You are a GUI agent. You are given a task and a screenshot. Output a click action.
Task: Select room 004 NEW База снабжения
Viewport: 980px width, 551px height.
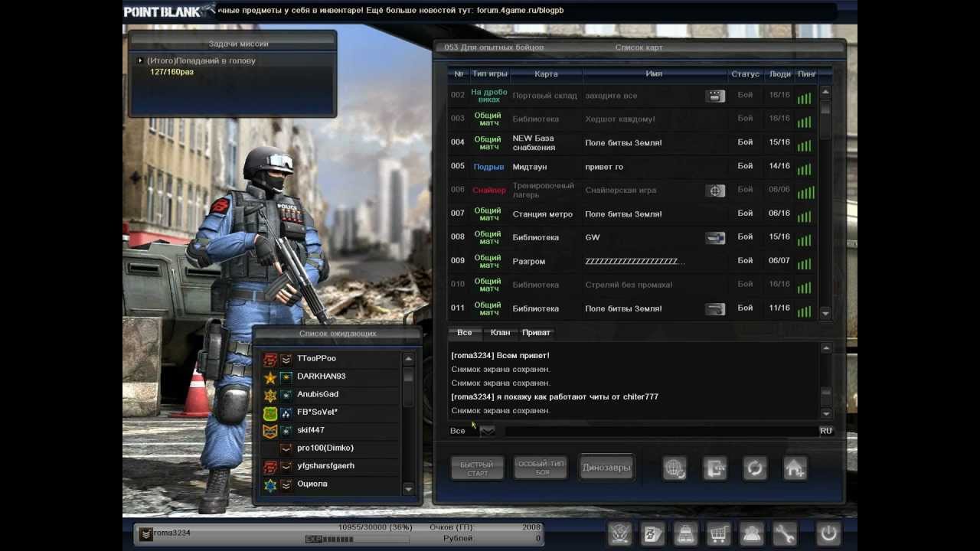(x=633, y=143)
